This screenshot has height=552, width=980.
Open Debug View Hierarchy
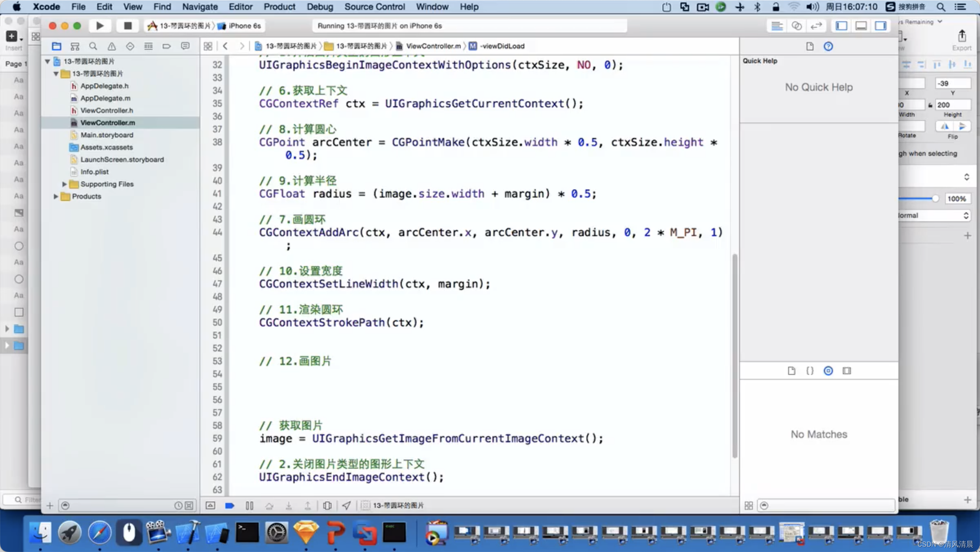click(x=327, y=505)
